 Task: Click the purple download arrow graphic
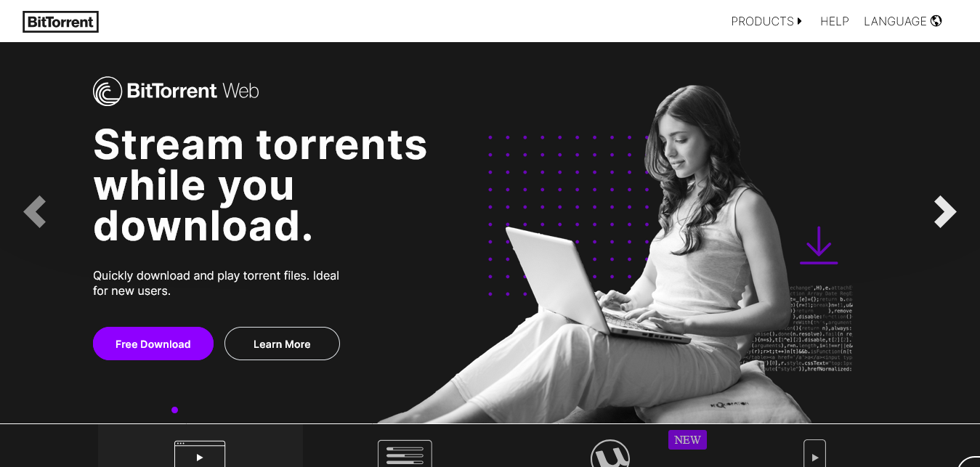pos(819,245)
